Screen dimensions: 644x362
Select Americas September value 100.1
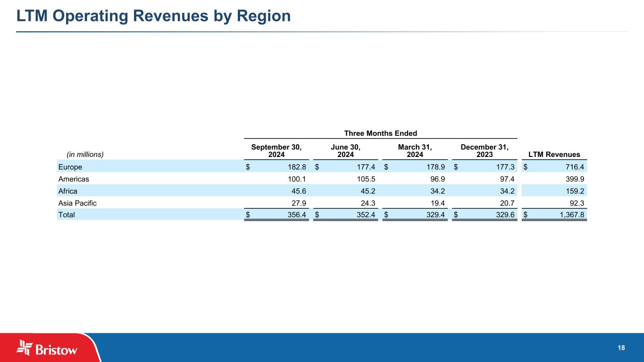coord(296,179)
